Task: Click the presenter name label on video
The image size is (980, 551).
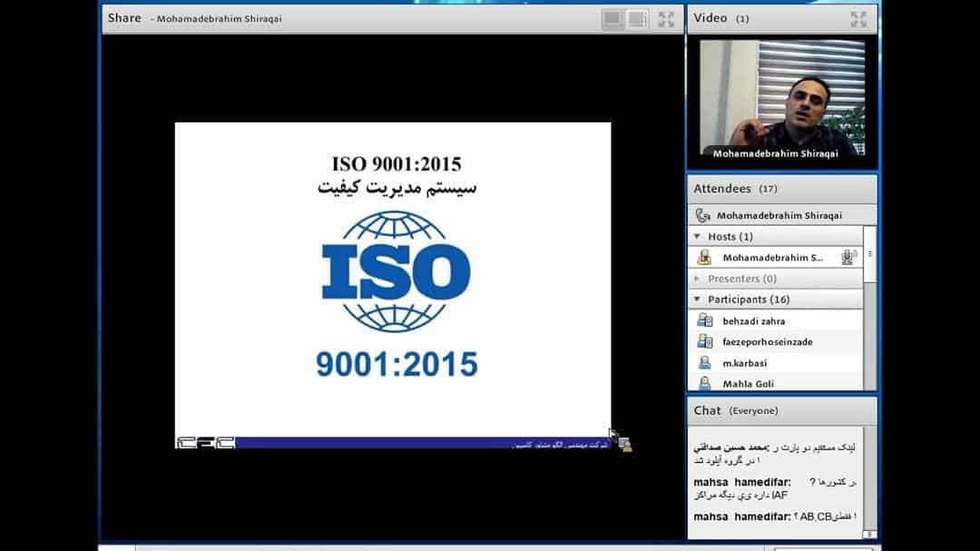Action: click(x=776, y=153)
